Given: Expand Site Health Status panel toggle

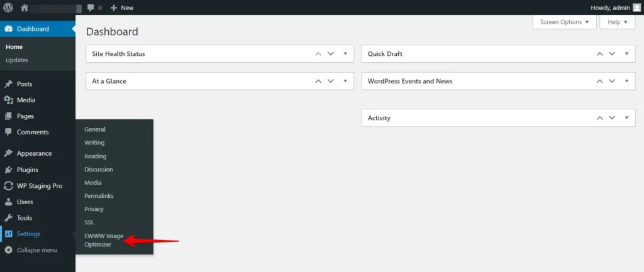Looking at the screenshot, I should [345, 54].
